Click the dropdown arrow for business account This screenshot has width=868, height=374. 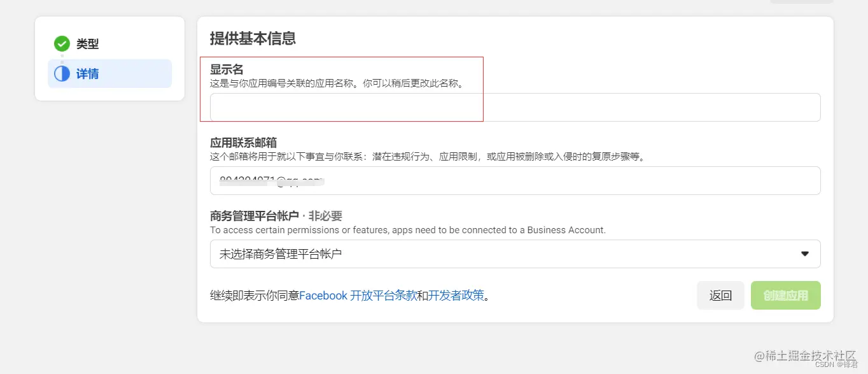(x=804, y=254)
